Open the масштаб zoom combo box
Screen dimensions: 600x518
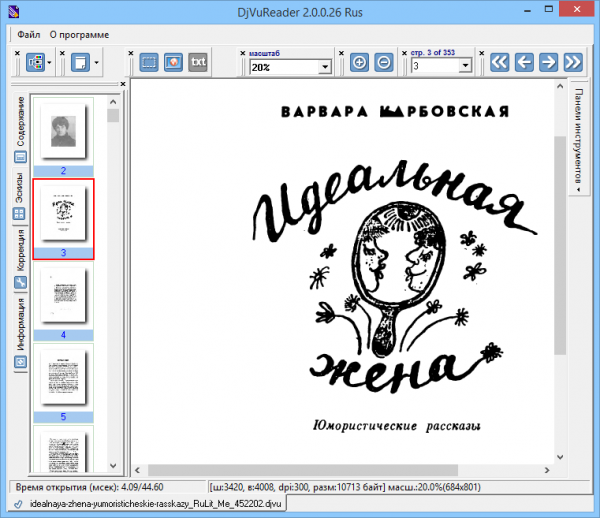pos(325,67)
